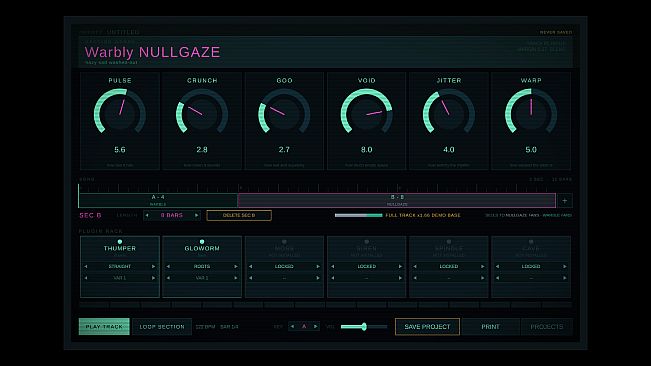The width and height of the screenshot is (651, 366).
Task: Right arrow on fifth slot LOCKED row
Action: point(482,266)
